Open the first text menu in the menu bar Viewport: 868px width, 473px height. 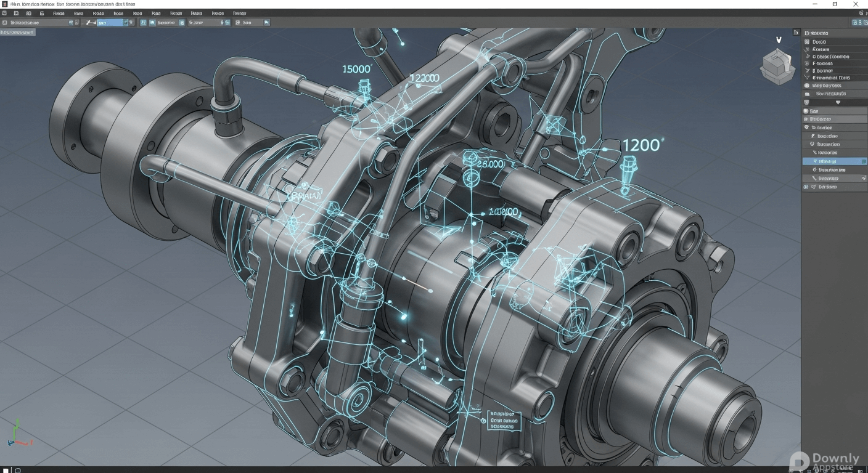pyautogui.click(x=59, y=13)
